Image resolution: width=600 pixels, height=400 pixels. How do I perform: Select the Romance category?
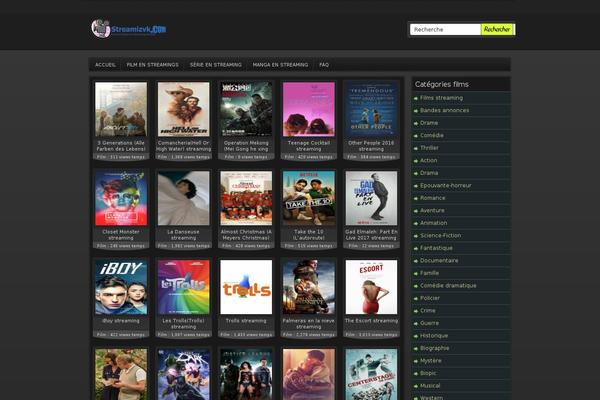tap(432, 198)
